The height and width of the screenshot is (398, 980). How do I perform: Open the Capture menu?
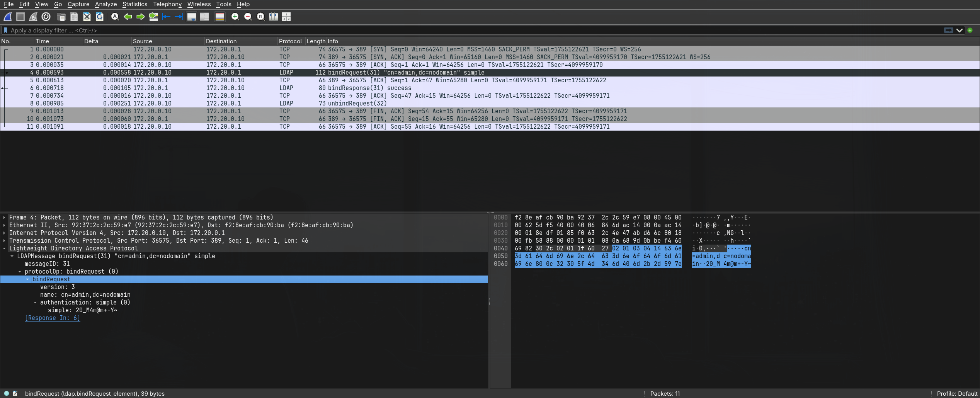78,4
